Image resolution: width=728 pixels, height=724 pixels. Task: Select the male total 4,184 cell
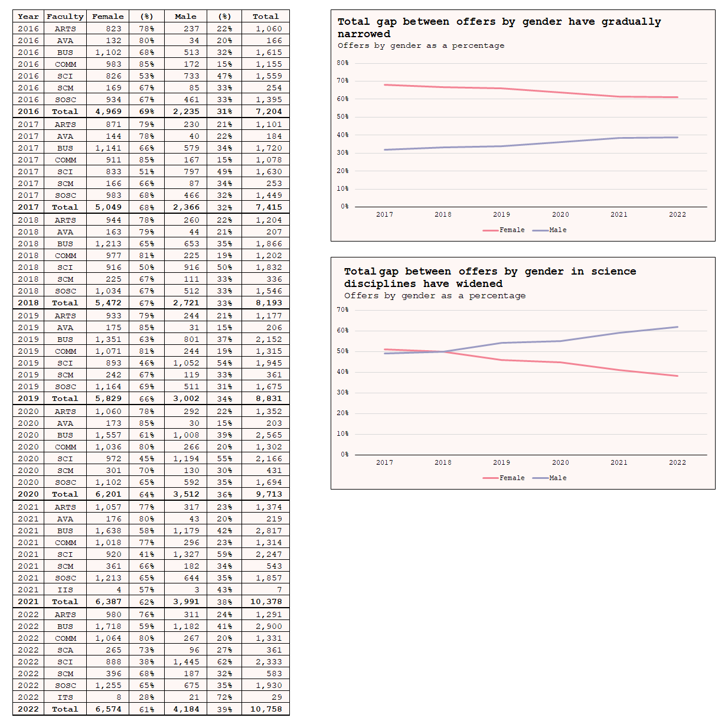point(185,709)
